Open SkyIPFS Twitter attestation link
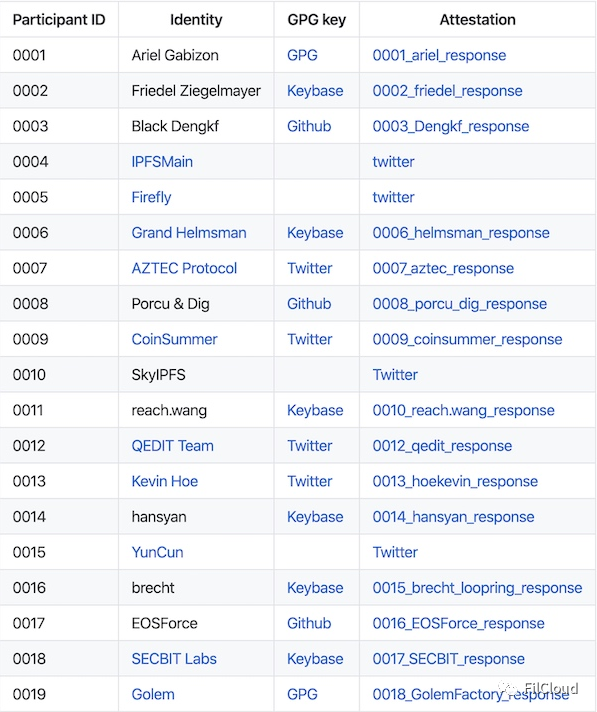 coord(395,375)
